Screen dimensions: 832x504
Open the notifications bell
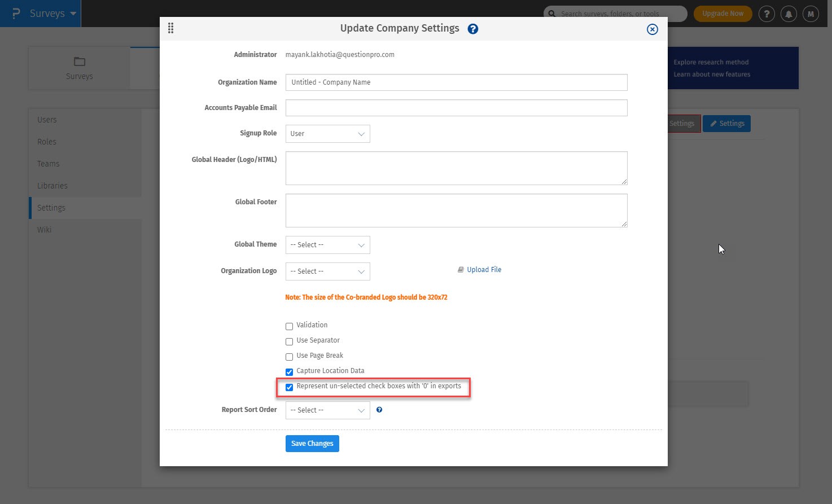[x=789, y=14]
